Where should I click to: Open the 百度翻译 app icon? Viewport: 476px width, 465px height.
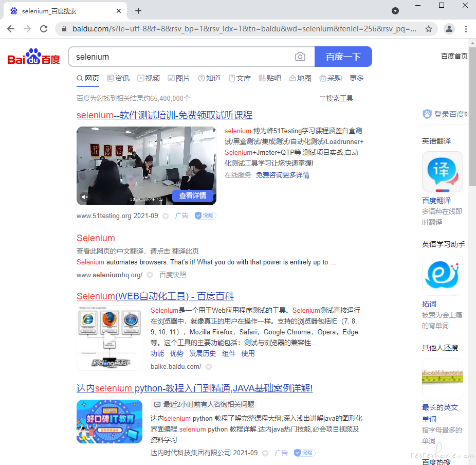click(x=442, y=172)
